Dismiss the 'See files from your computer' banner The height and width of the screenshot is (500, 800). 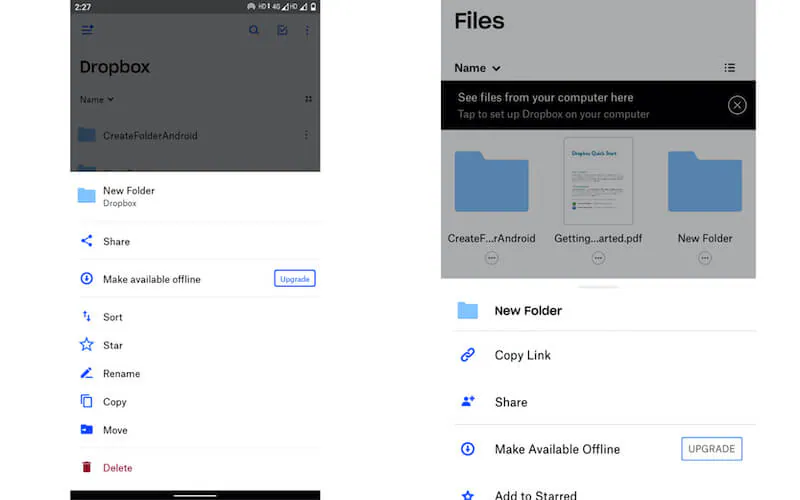click(737, 105)
